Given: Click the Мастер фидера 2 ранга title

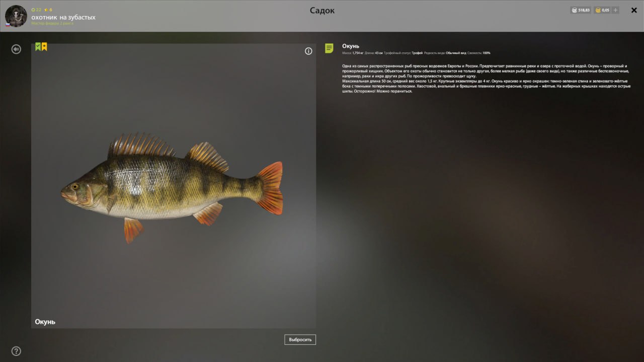Looking at the screenshot, I should (52, 24).
